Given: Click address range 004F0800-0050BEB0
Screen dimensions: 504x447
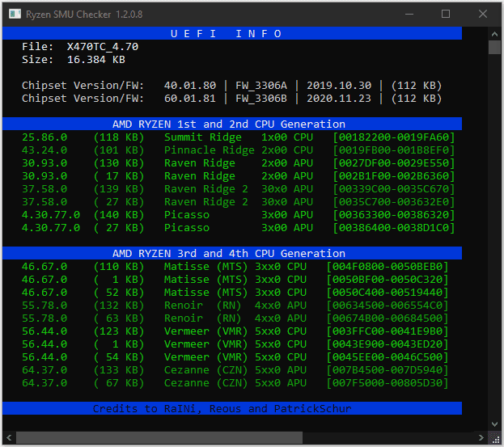Looking at the screenshot, I should point(388,266).
